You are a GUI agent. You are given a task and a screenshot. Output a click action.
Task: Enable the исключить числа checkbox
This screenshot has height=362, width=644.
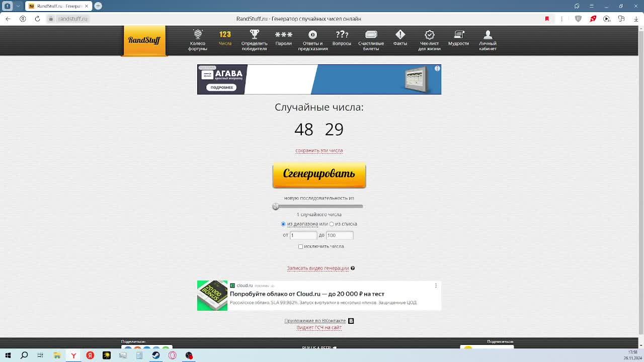coord(300,246)
